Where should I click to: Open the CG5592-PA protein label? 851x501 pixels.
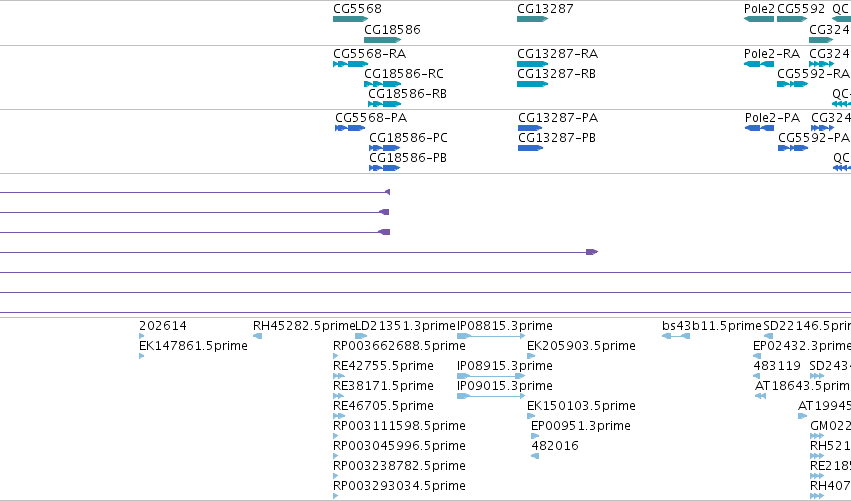(x=814, y=138)
